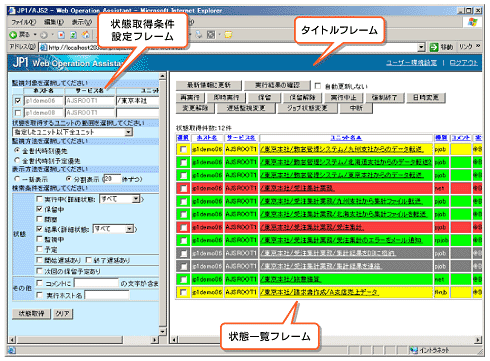Click the IE icon in the window title bar
The image size is (490, 361).
(12, 11)
